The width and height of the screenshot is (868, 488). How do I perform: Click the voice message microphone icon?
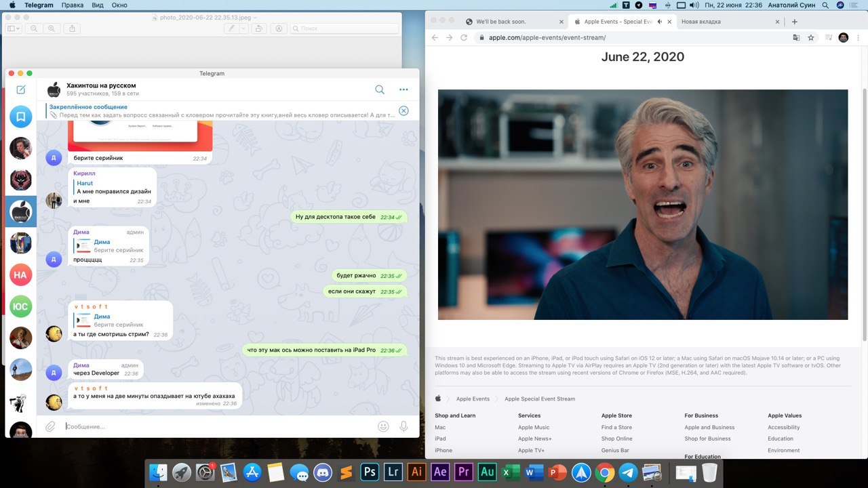(404, 426)
